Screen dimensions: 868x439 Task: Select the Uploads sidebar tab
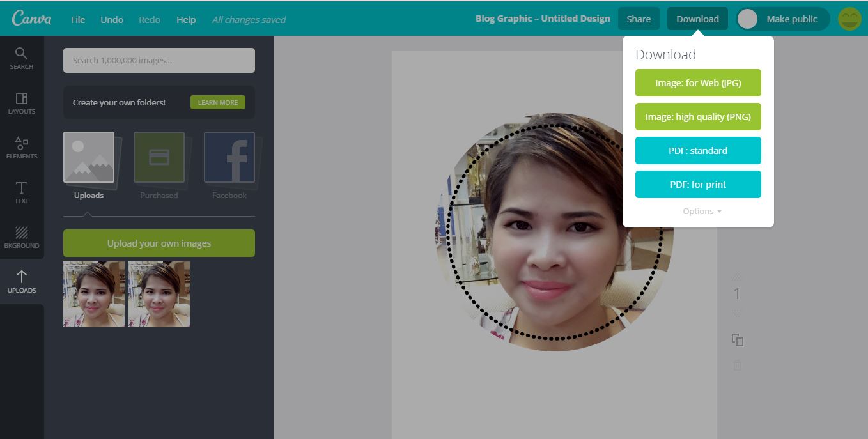pos(22,282)
